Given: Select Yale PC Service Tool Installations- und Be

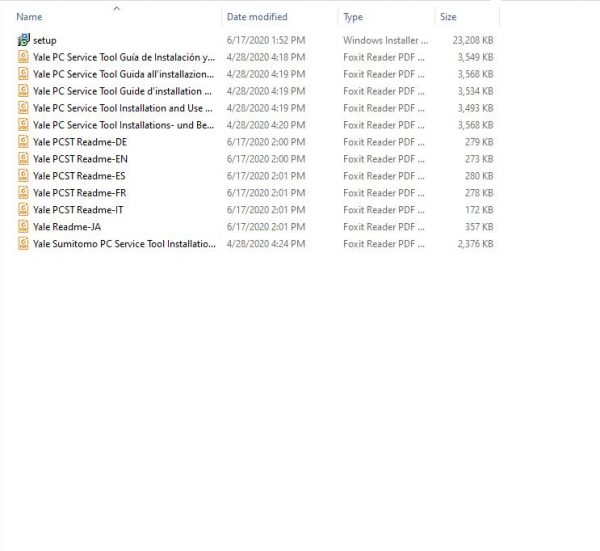Looking at the screenshot, I should point(123,125).
